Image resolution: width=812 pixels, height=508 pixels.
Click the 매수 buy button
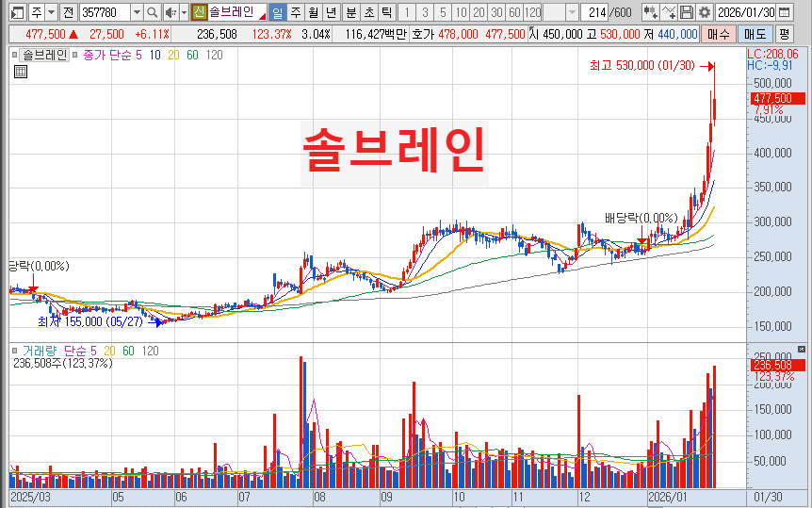[718, 34]
